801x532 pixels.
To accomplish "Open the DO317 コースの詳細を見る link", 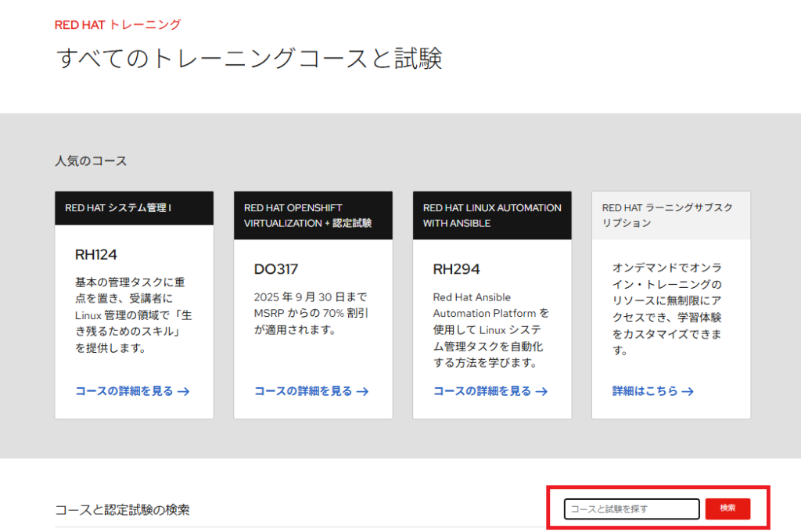I will point(304,391).
